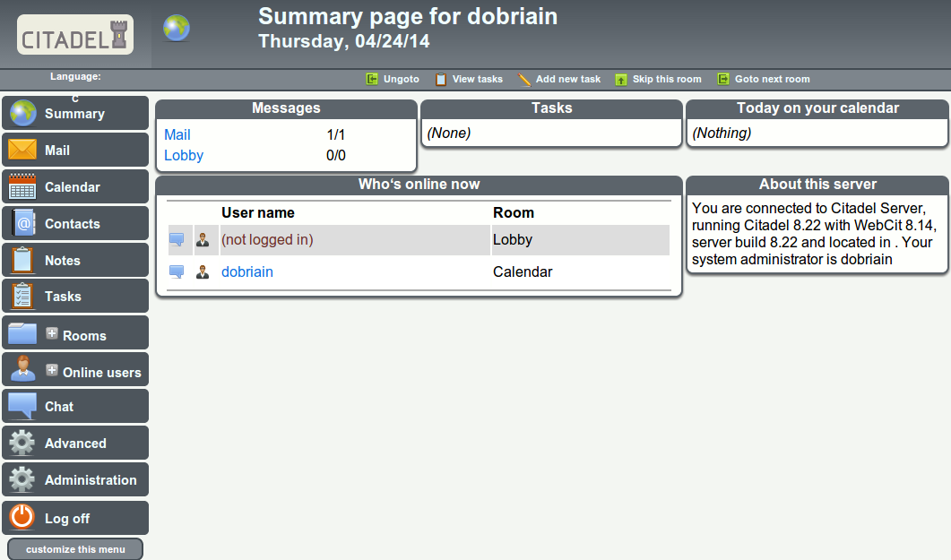Click the User name column header
Image resolution: width=951 pixels, height=560 pixels.
pyautogui.click(x=258, y=212)
